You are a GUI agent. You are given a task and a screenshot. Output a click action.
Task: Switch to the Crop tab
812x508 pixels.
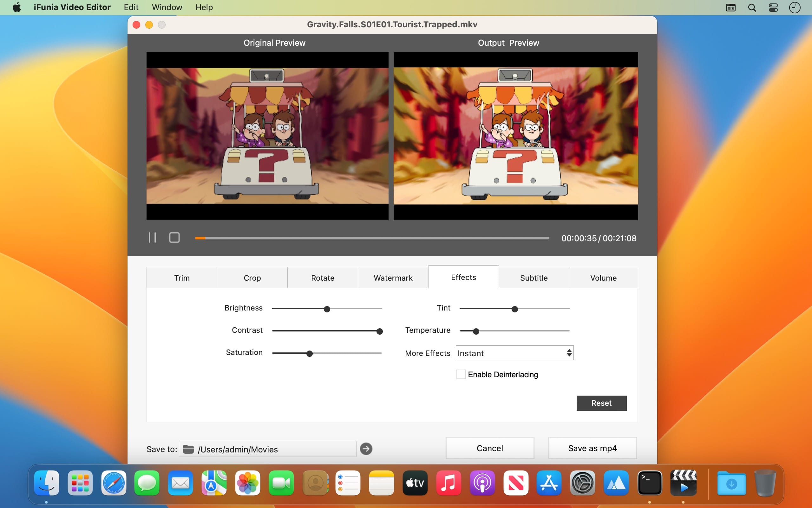pos(252,277)
